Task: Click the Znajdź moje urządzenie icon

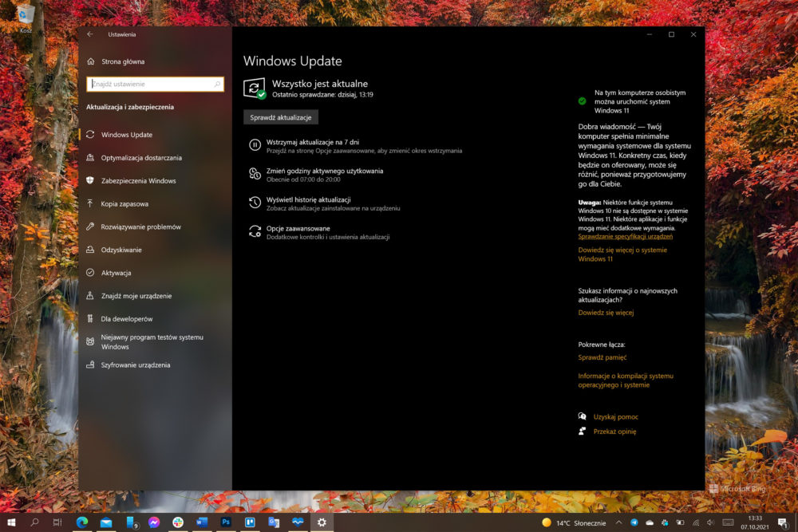Action: click(x=90, y=295)
